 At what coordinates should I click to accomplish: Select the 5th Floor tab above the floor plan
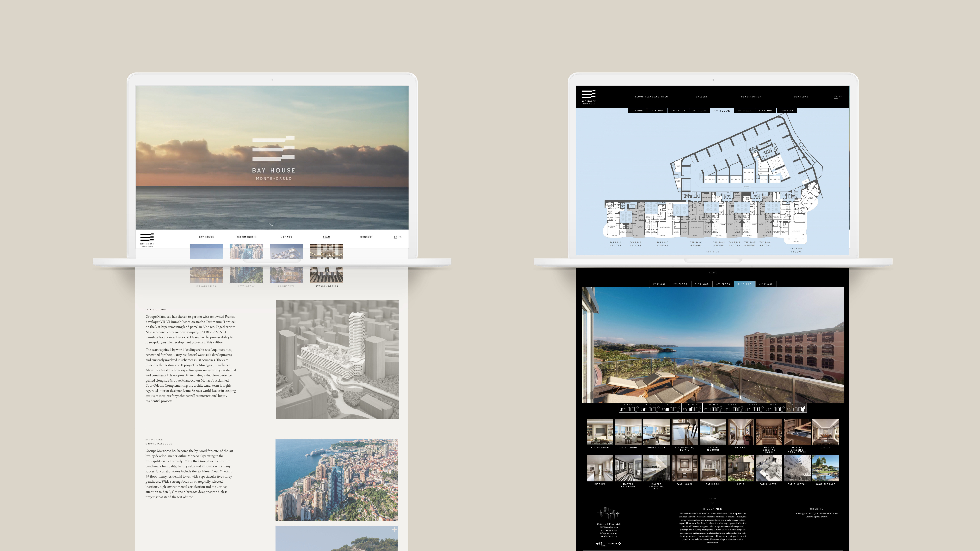745,111
